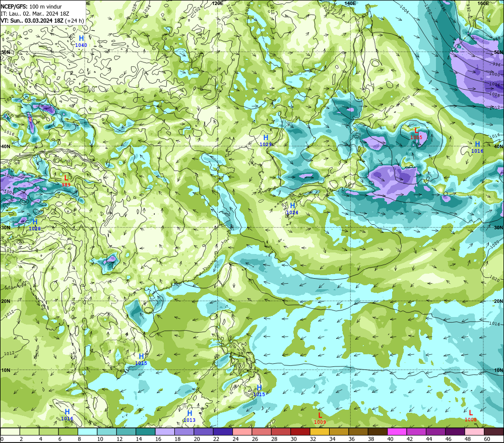
Task: Click the NCEP/GFS 100 m vindur title
Action: coord(31,7)
